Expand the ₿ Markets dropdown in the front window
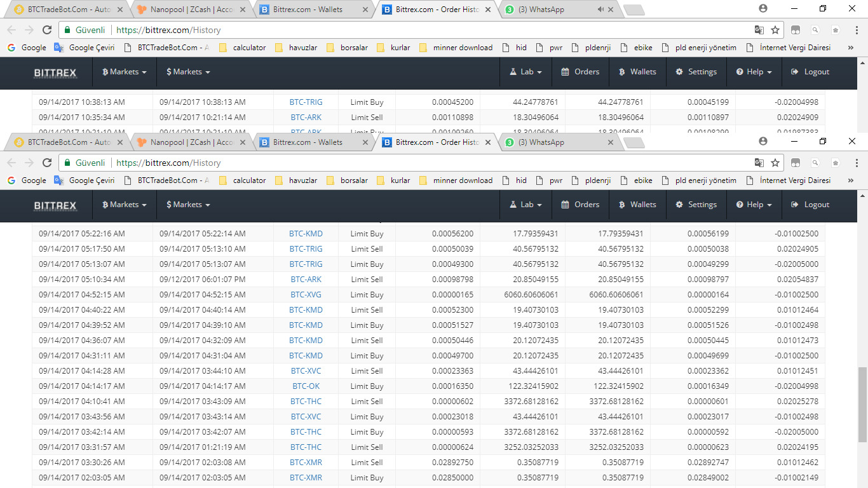This screenshot has height=488, width=868. [125, 205]
